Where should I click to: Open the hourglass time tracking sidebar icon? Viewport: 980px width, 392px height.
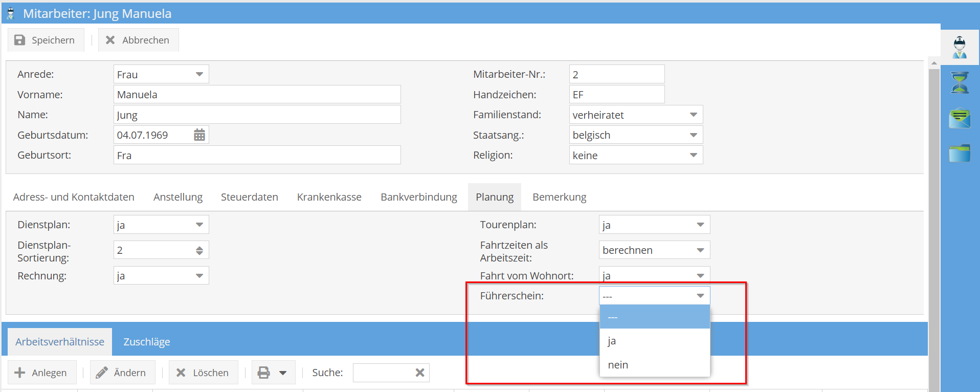pyautogui.click(x=960, y=83)
